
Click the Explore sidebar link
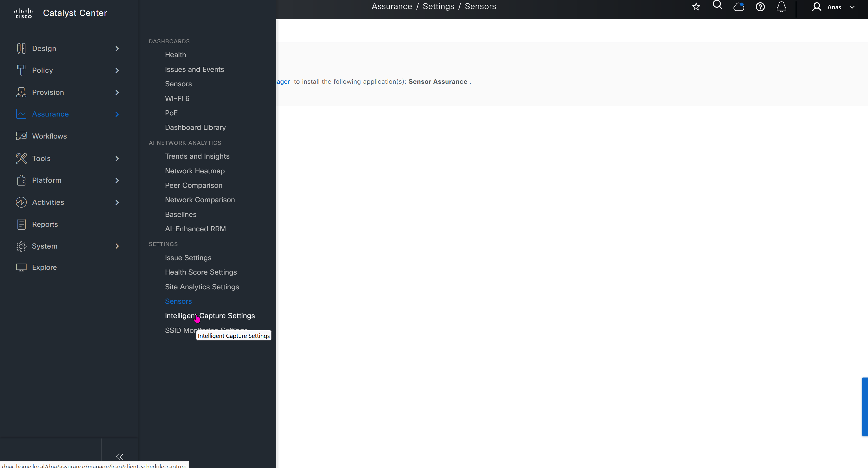pos(44,268)
